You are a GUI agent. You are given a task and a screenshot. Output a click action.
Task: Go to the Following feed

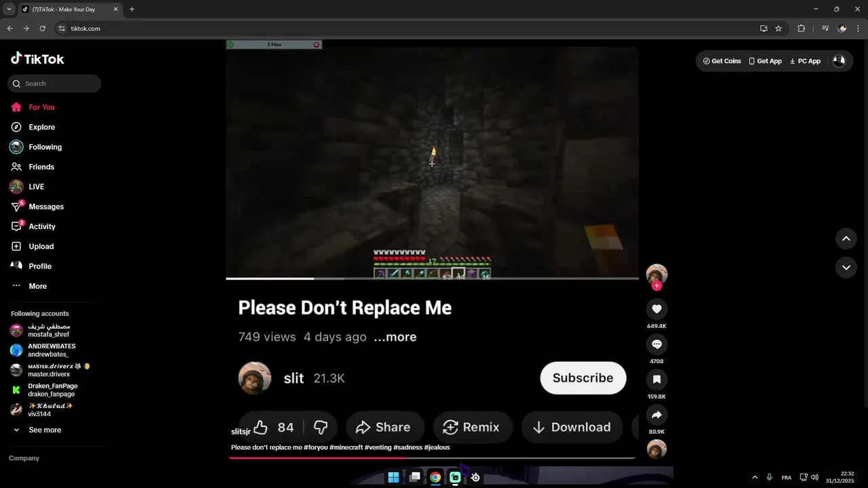pyautogui.click(x=36, y=147)
